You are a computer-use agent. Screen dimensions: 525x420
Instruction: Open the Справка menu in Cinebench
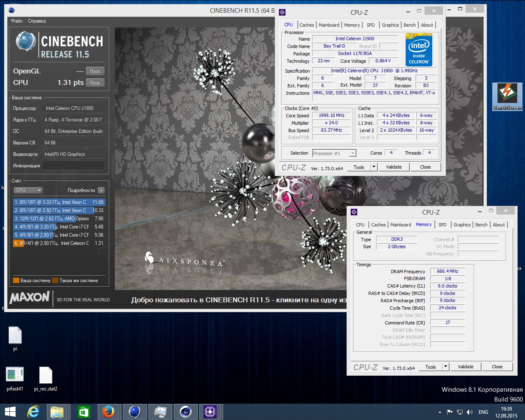[37, 21]
